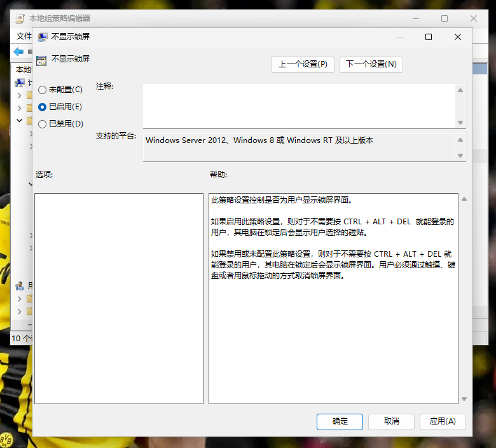Click up arrow of 注释 scrollbar
The width and height of the screenshot is (496, 448).
pos(460,90)
